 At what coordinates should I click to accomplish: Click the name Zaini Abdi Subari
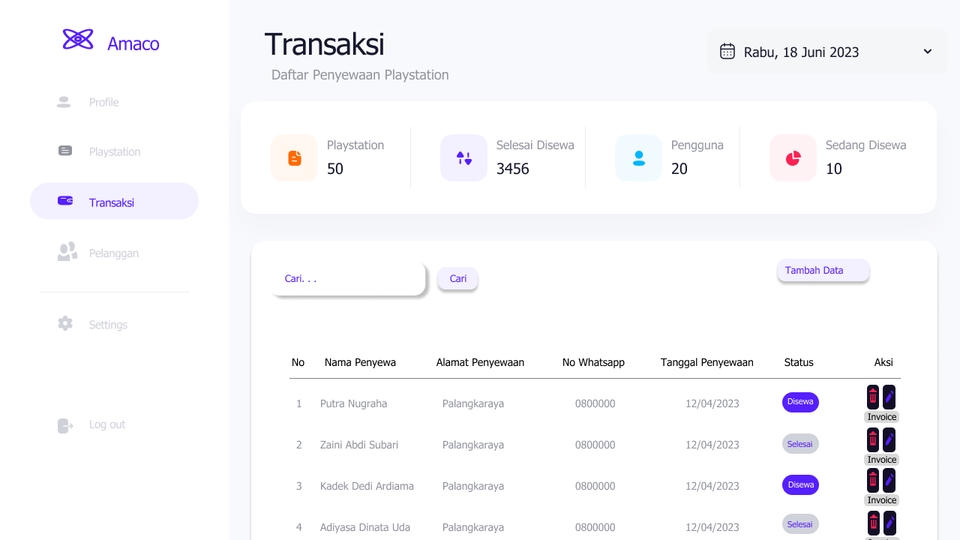pyautogui.click(x=359, y=444)
